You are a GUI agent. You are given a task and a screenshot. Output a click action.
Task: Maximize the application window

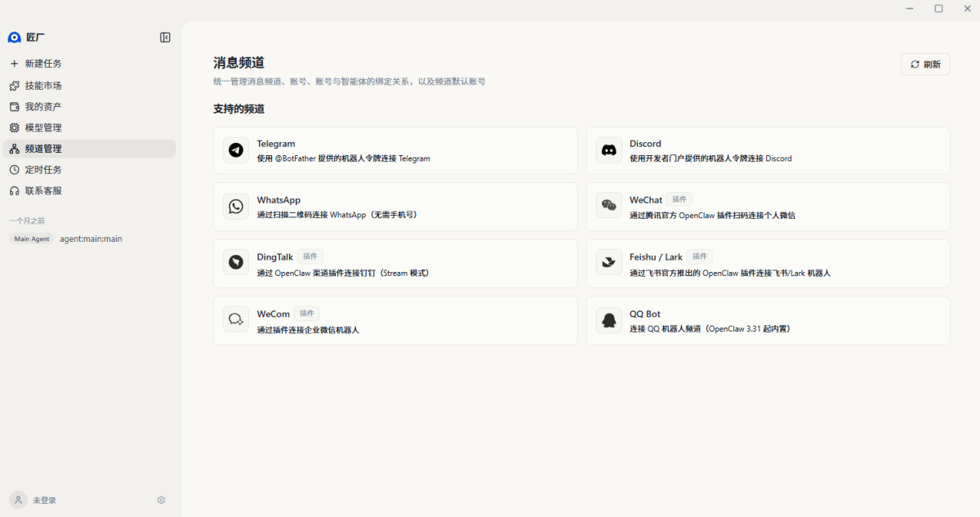click(x=938, y=8)
